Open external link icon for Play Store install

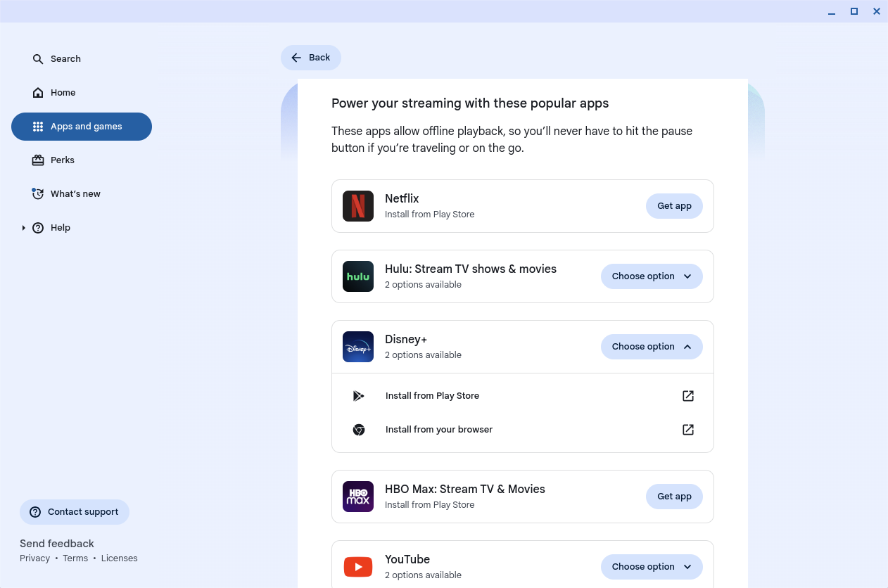(688, 396)
